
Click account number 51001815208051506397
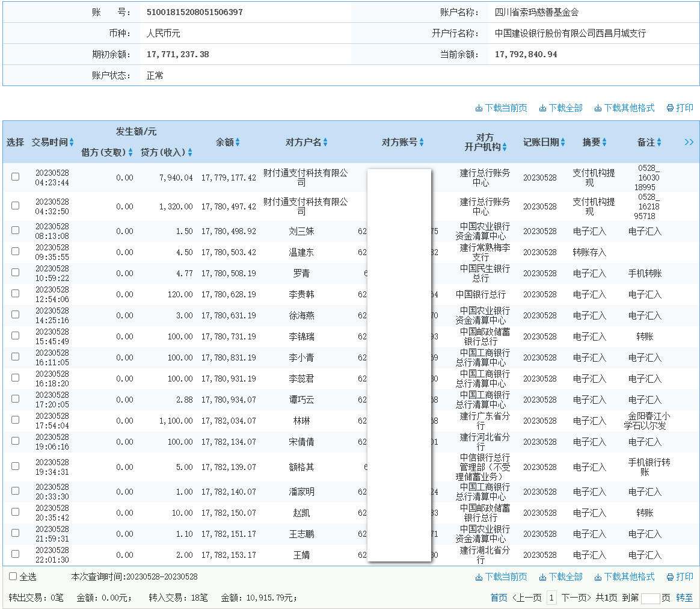tap(195, 12)
